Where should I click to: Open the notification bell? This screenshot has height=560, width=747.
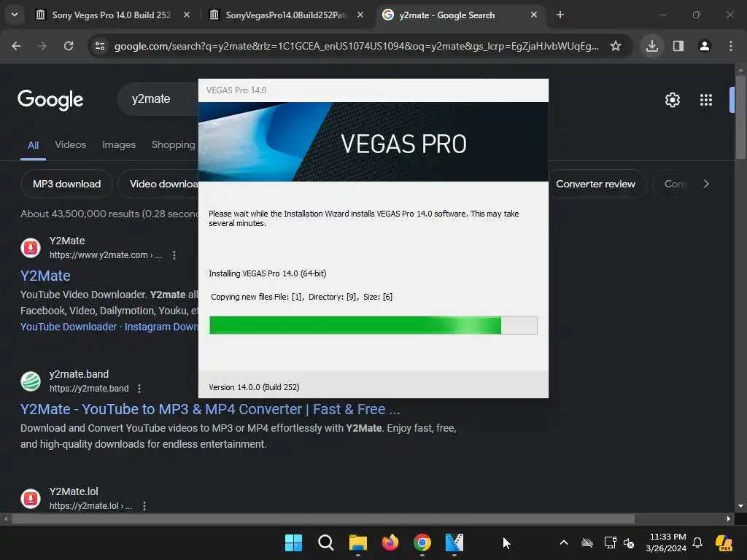[697, 542]
